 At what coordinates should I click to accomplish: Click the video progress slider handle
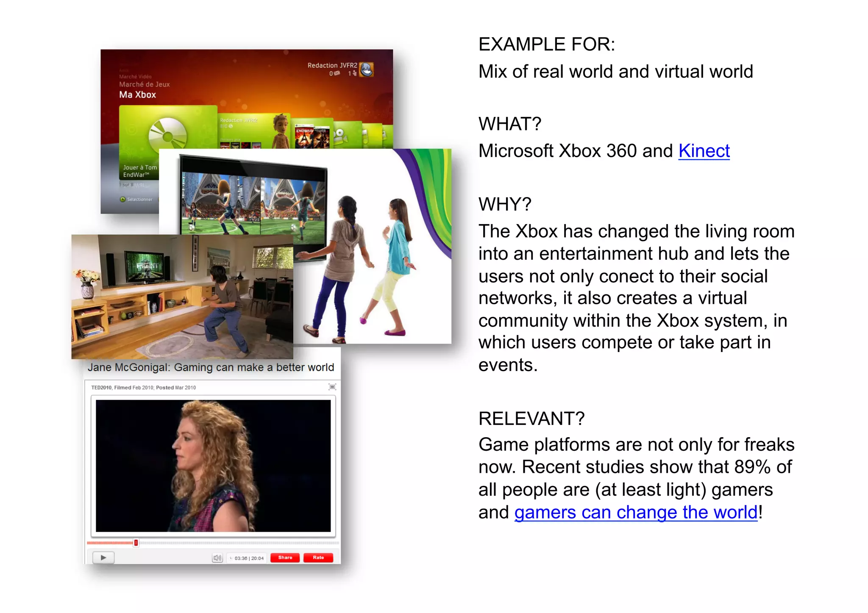(136, 543)
